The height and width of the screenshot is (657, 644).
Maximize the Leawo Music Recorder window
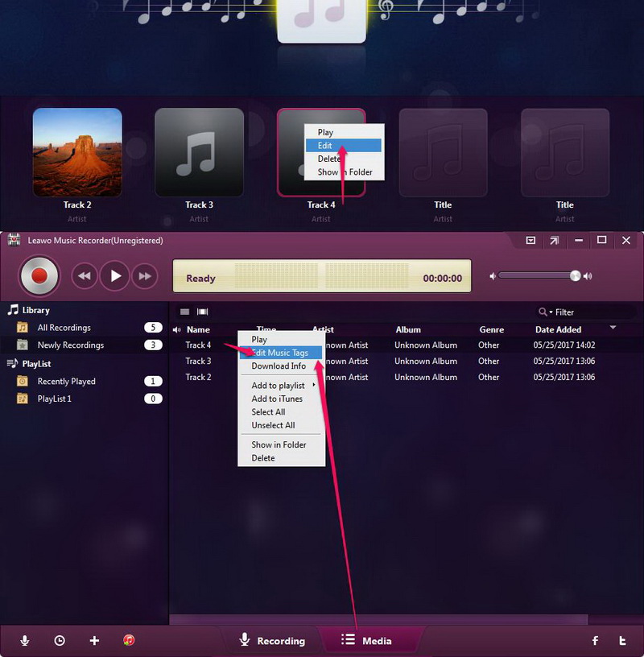pos(601,240)
